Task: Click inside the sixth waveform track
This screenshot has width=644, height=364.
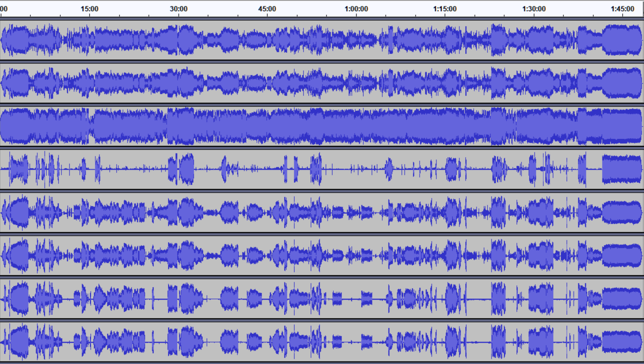Action: point(322,256)
